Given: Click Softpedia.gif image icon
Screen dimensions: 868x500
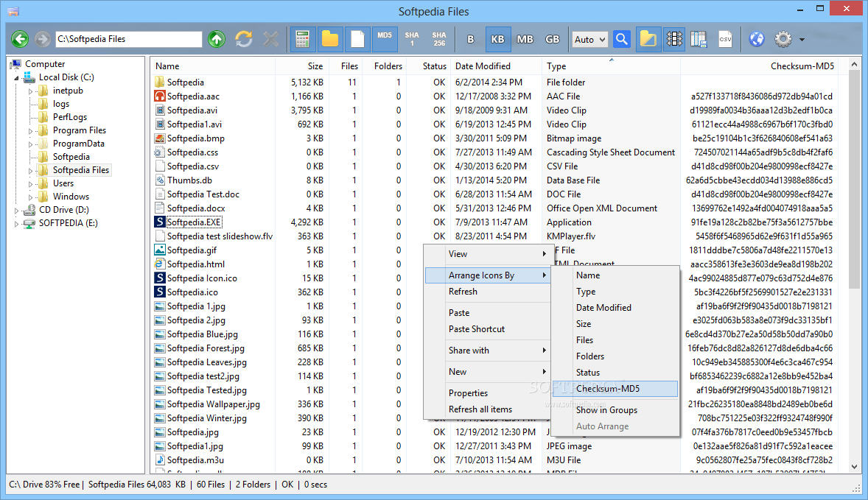Looking at the screenshot, I should point(159,250).
